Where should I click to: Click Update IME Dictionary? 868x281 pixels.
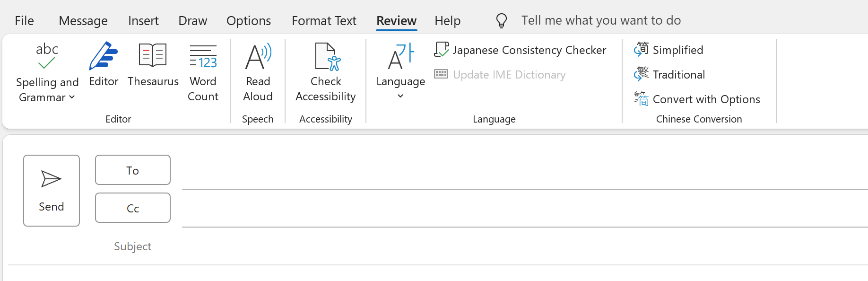click(x=500, y=75)
